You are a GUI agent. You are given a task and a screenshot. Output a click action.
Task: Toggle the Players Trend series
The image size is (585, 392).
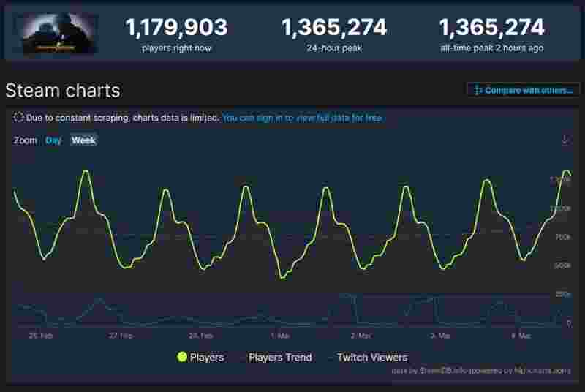pos(280,357)
